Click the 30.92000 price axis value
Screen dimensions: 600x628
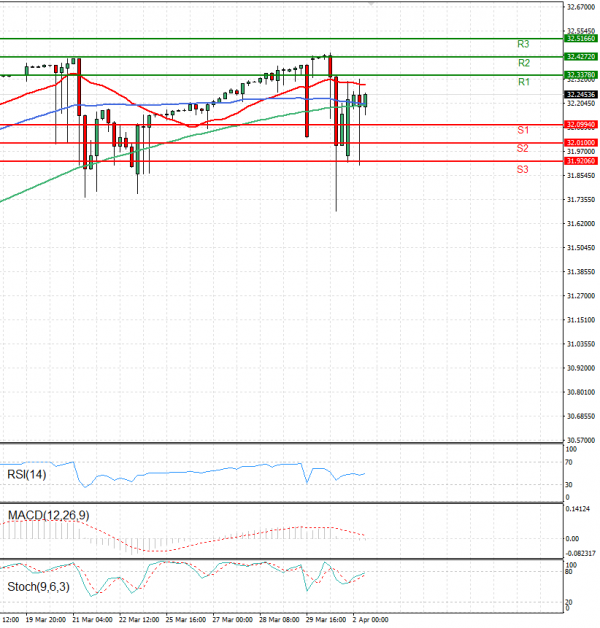(581, 368)
